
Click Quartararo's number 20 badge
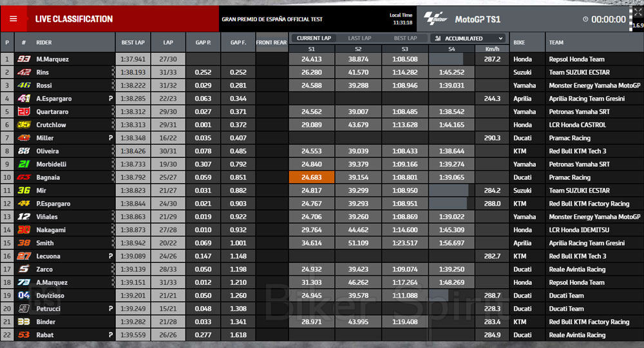tap(24, 111)
